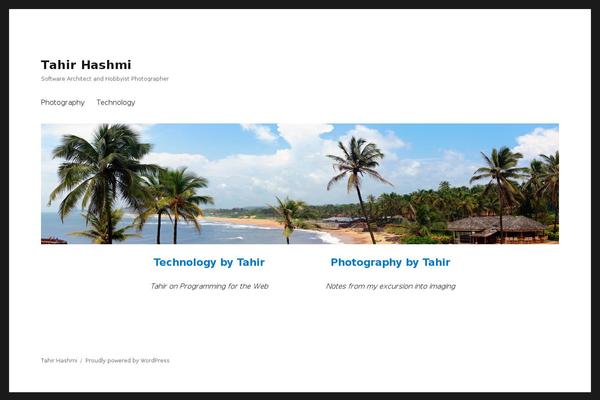Open the Photography menu item
Image resolution: width=600 pixels, height=400 pixels.
coord(63,102)
